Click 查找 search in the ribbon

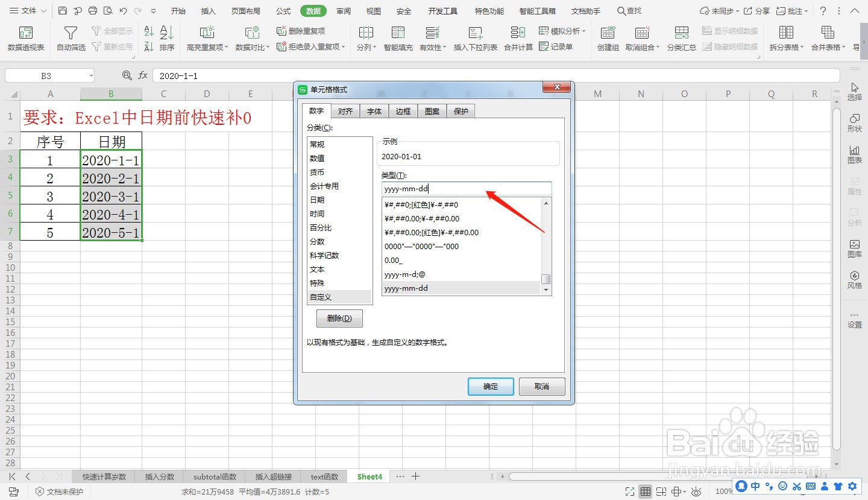tap(629, 11)
